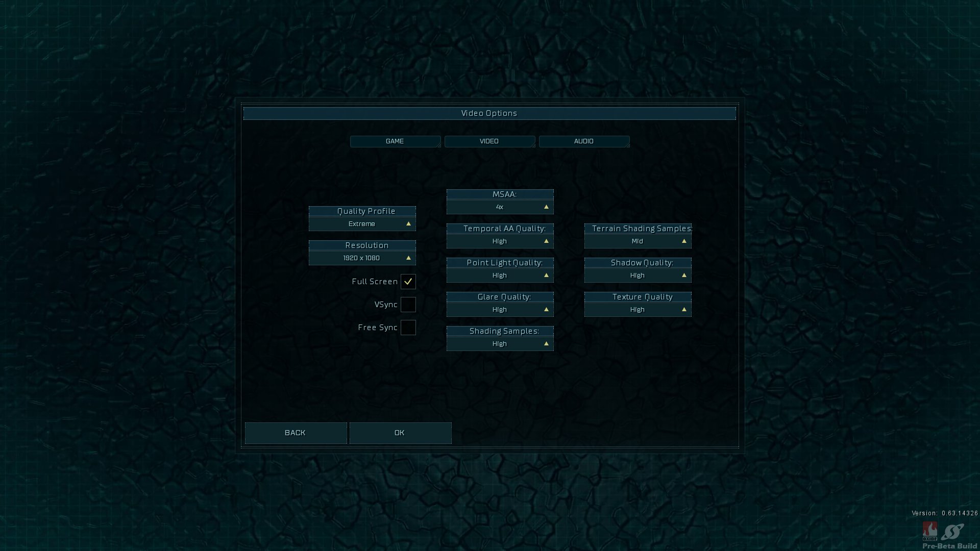Click the Point Light Quality arrow icon
The width and height of the screenshot is (980, 551).
point(546,275)
